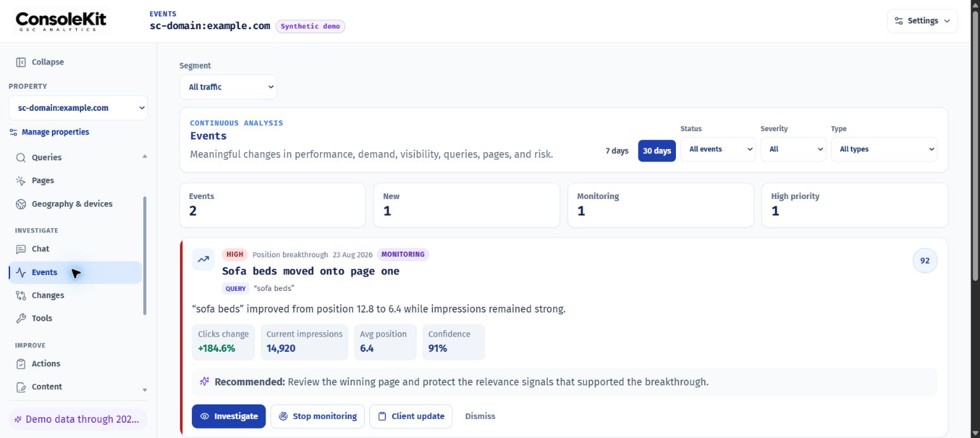The image size is (980, 438).
Task: Click the Queries magnifier icon
Action: click(21, 157)
